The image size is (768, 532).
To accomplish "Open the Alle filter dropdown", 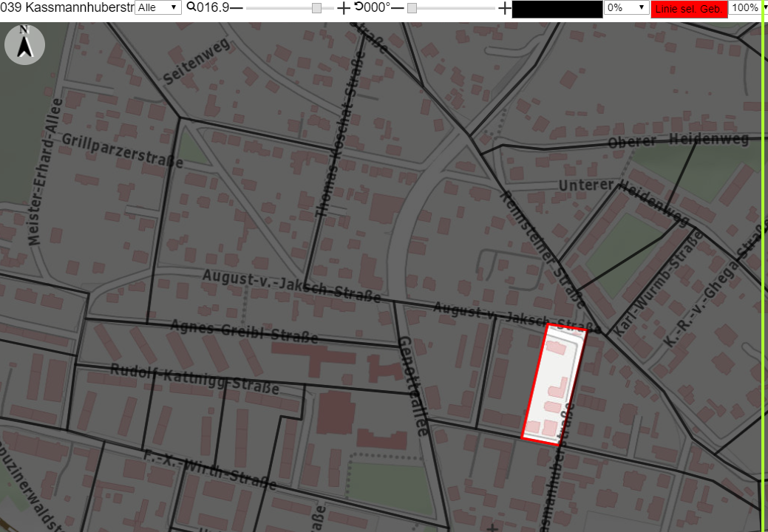I will [x=157, y=7].
